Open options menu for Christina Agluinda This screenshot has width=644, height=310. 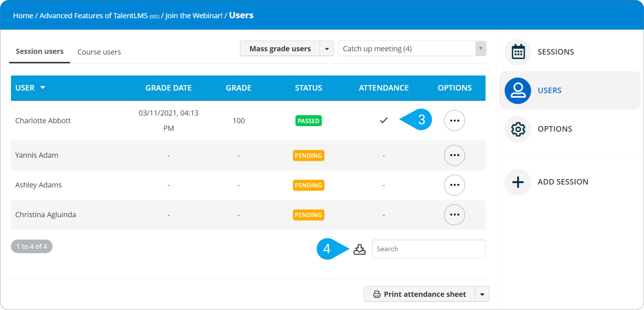pyautogui.click(x=455, y=215)
